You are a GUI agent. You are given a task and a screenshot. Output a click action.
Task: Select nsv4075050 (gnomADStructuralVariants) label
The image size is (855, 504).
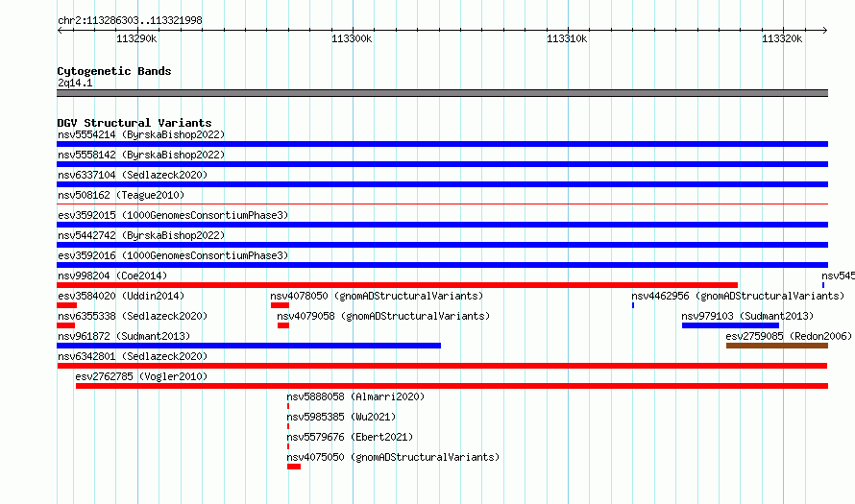(x=393, y=457)
